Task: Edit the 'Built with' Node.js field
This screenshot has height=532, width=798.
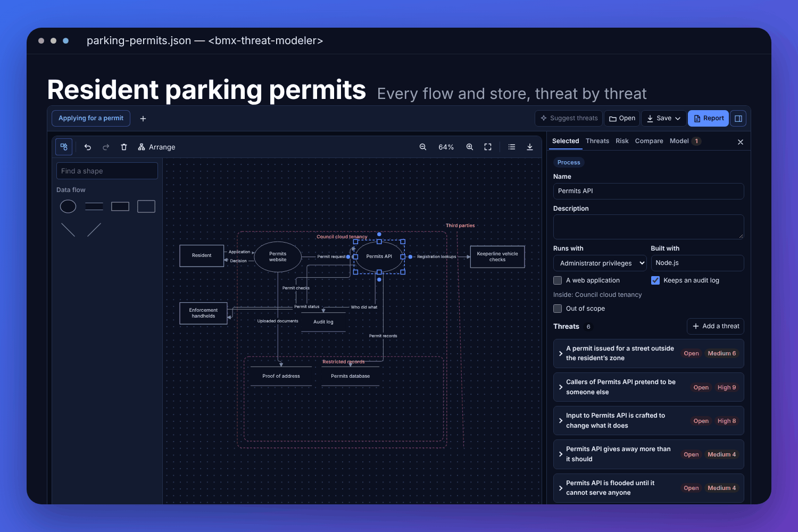Action: (x=697, y=263)
